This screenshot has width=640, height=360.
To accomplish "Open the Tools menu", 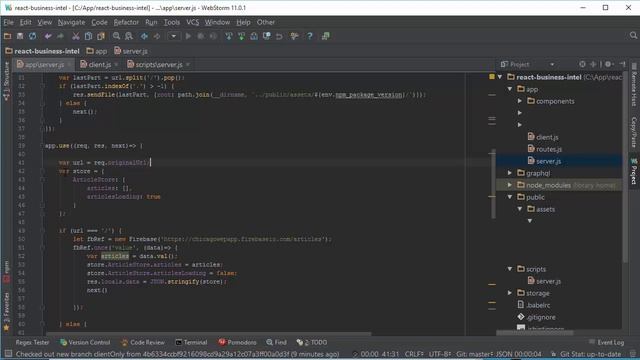I will pyautogui.click(x=172, y=22).
